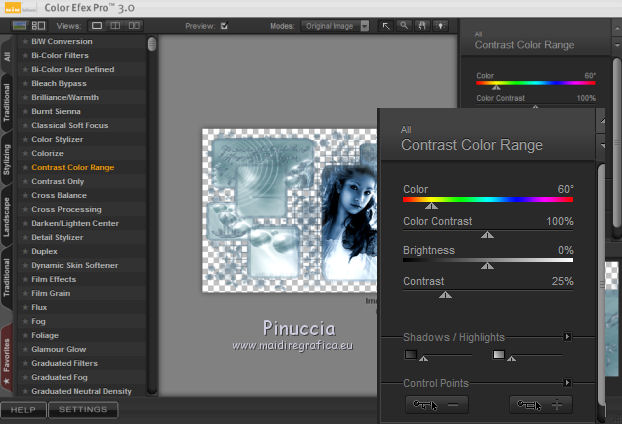Toggle favorite star for Glamour Glow
Viewport: 622px width, 424px height.
[25, 349]
